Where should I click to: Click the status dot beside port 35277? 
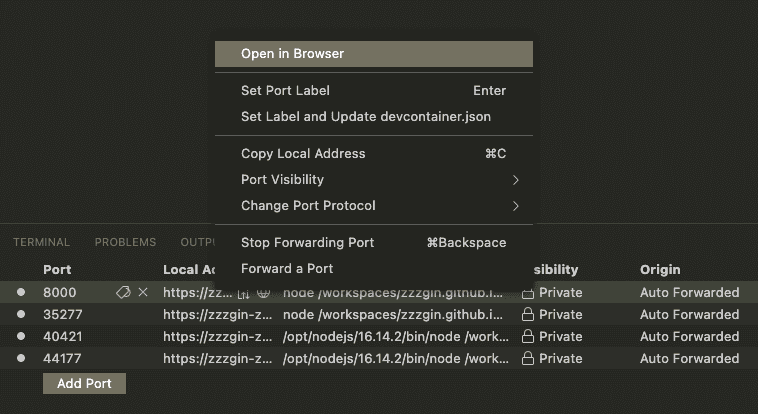click(x=21, y=314)
